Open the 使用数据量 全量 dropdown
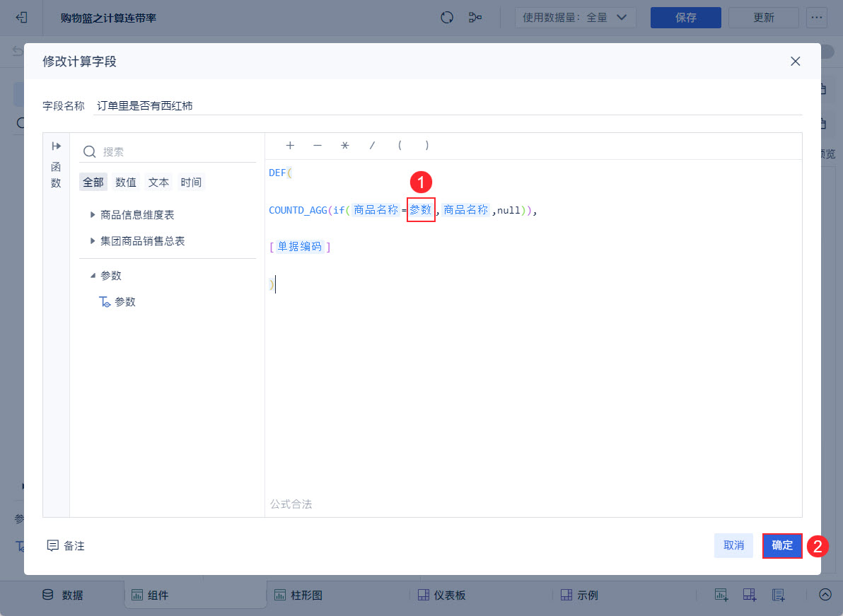The width and height of the screenshot is (843, 616). (575, 18)
